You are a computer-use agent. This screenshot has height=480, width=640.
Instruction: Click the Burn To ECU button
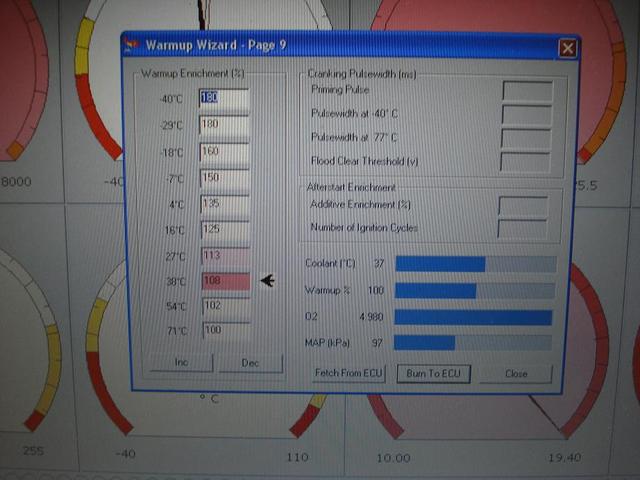433,373
